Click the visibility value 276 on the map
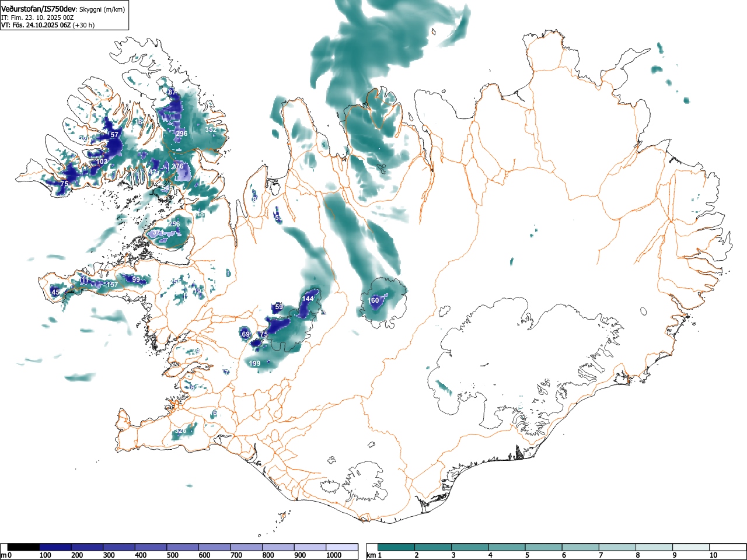This screenshot has width=747, height=560. click(178, 166)
